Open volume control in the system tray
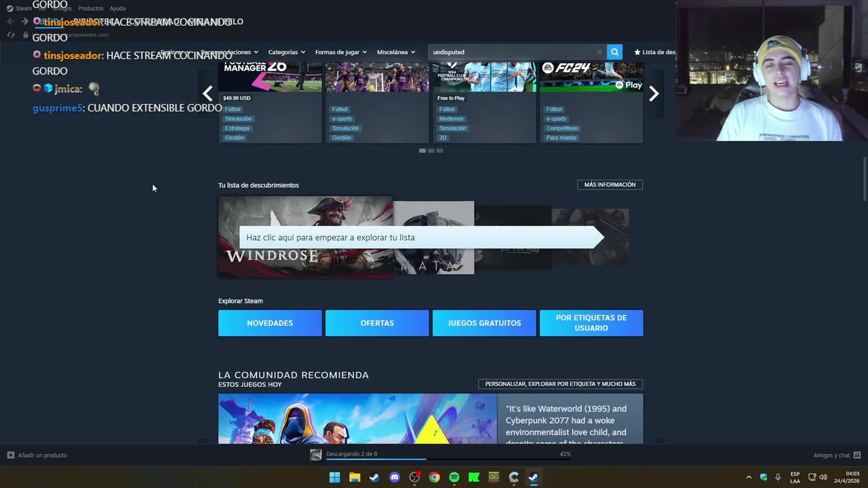868x488 pixels. (823, 477)
